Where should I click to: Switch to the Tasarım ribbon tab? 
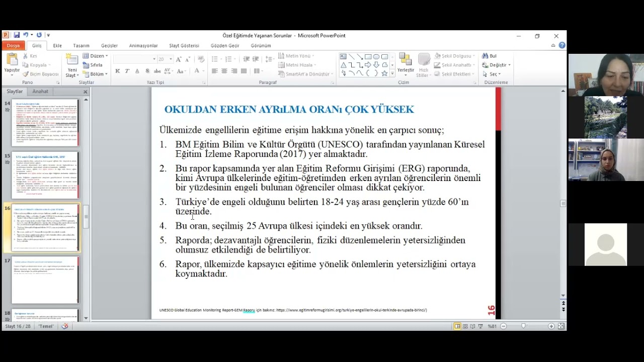click(81, 45)
